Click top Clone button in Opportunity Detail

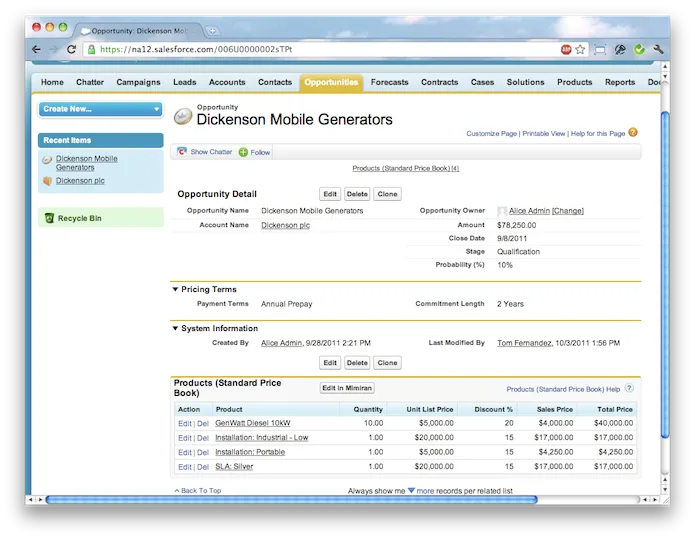pos(387,194)
